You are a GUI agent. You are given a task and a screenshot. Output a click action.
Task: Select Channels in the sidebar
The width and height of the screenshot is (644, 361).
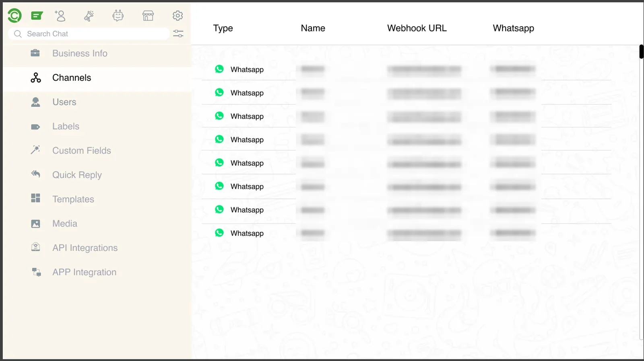[x=97, y=78]
